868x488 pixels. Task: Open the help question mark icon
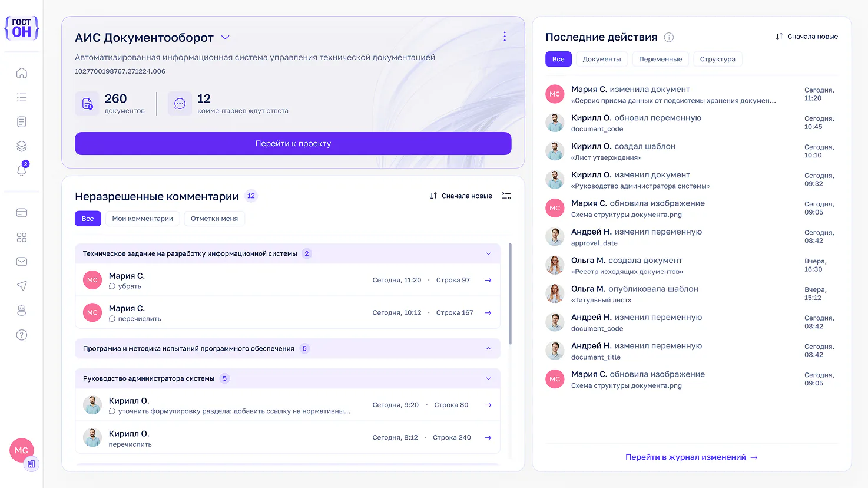point(22,335)
